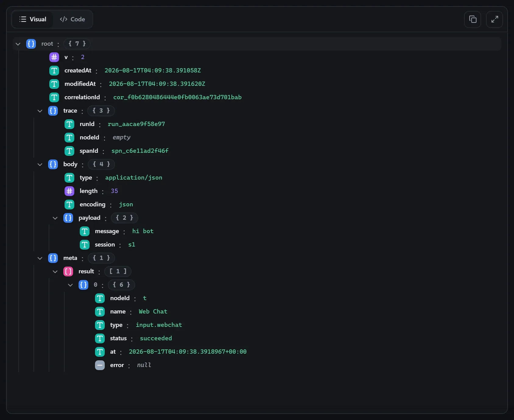This screenshot has height=420, width=514.
Task: Click the object icon beside trace
Action: 53,111
